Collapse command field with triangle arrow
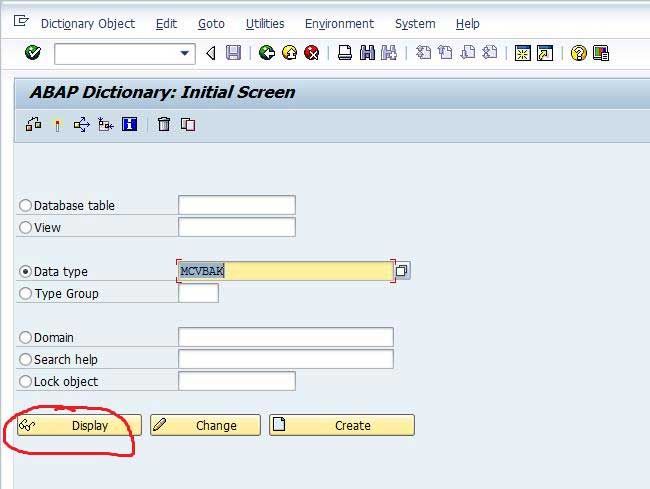The height and width of the screenshot is (489, 650). pos(211,53)
